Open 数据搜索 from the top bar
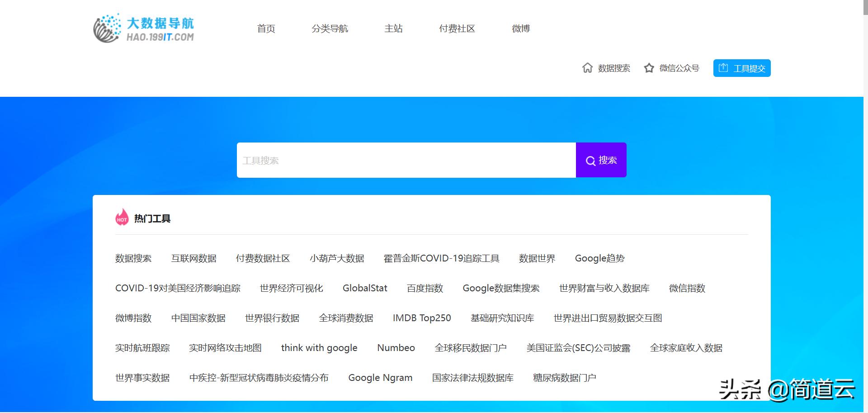 (613, 68)
